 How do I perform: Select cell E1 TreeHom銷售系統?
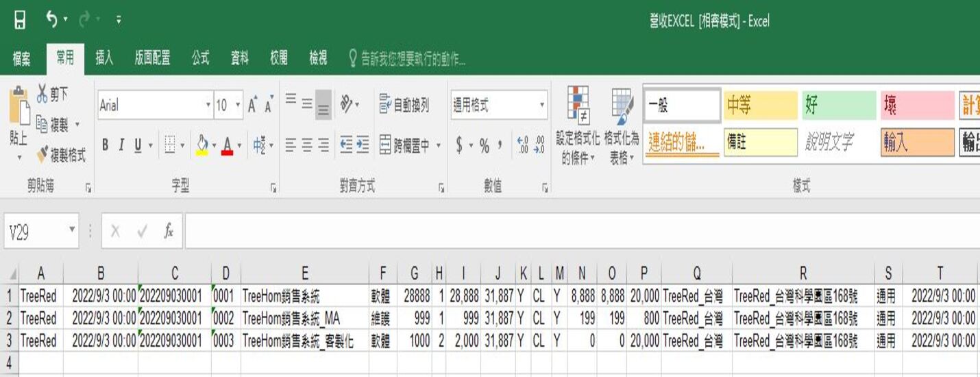(304, 296)
